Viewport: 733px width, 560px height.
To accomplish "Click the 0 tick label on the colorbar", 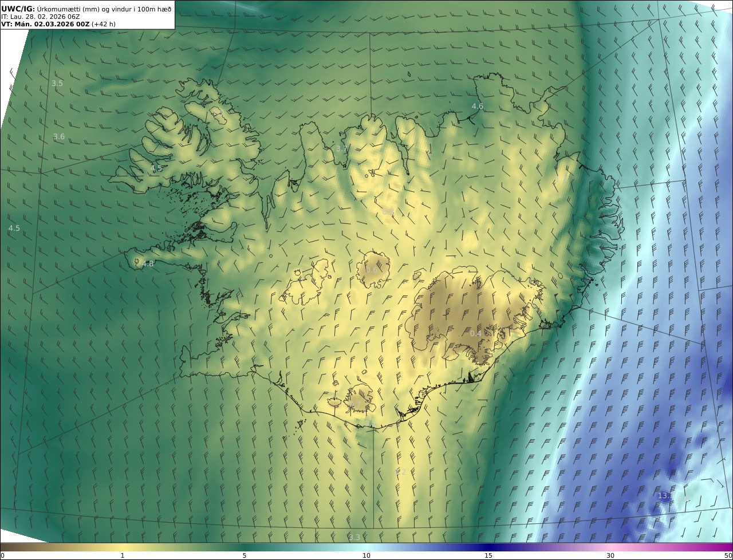I will (2, 555).
